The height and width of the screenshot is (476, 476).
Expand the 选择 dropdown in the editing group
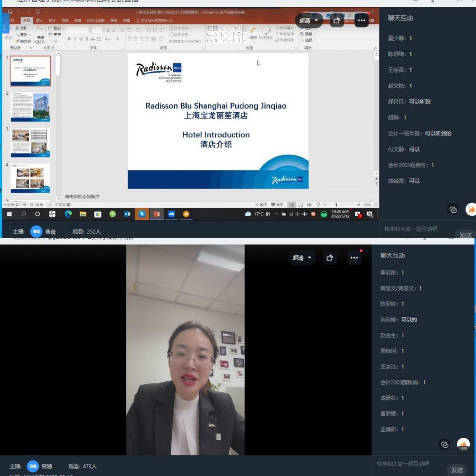(308, 40)
